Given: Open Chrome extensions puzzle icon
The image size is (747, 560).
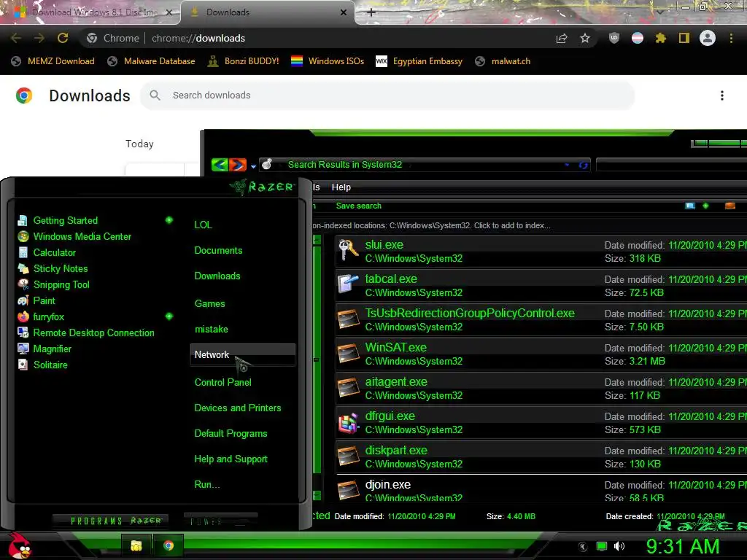Looking at the screenshot, I should click(660, 38).
